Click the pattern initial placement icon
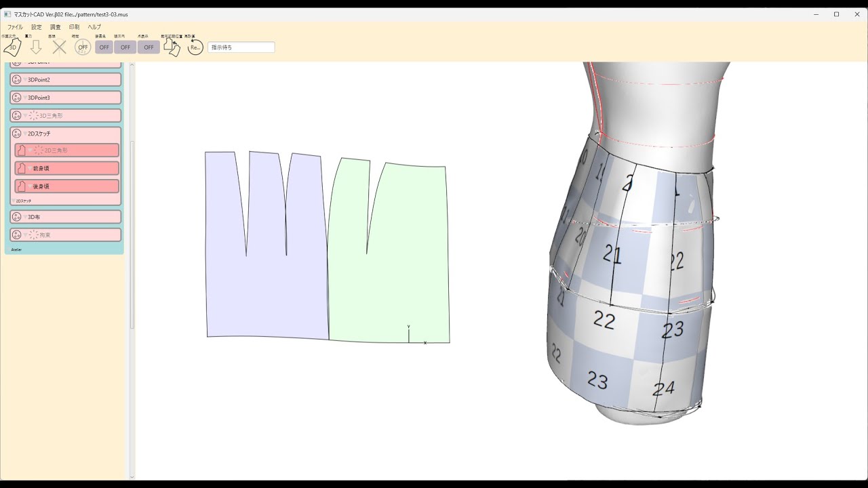This screenshot has height=488, width=868. coord(172,47)
